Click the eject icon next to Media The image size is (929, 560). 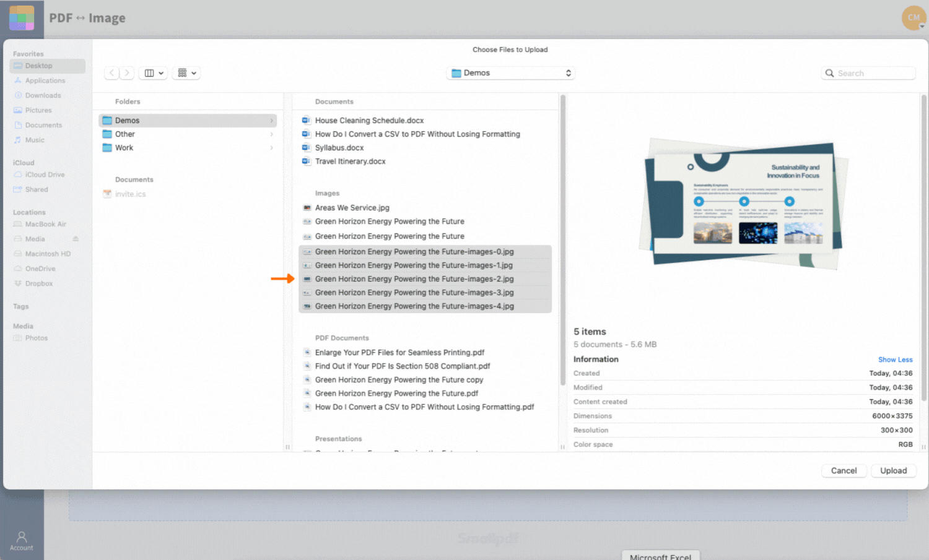(74, 239)
